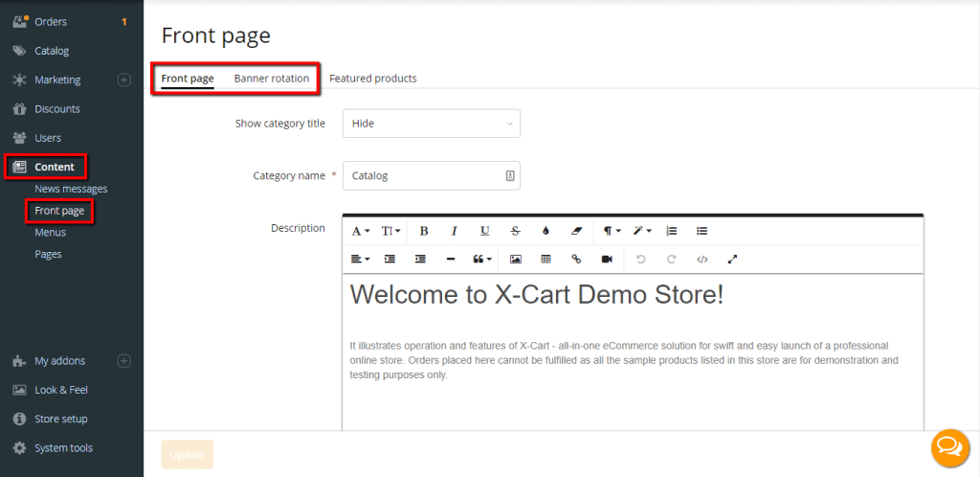Open the quote dropdown in editor

[482, 259]
